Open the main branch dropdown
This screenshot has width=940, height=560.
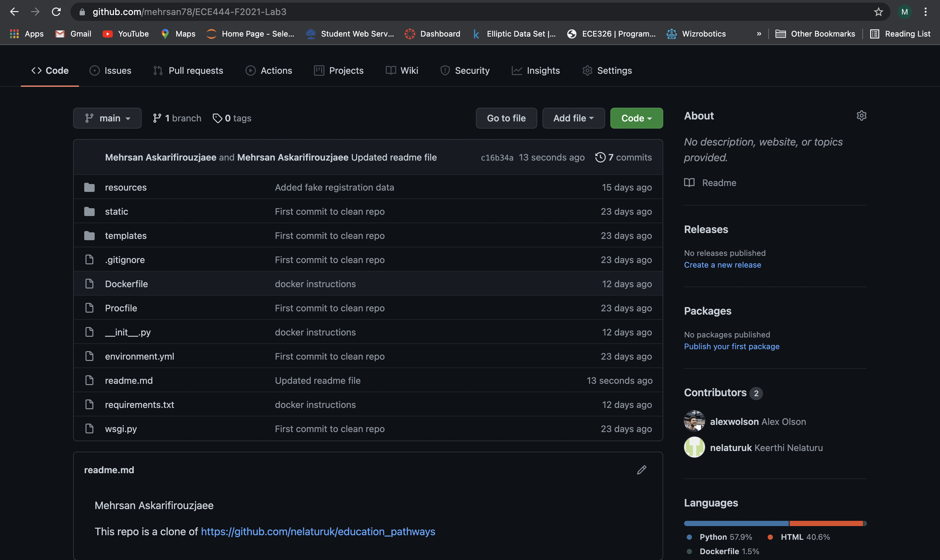pos(107,118)
